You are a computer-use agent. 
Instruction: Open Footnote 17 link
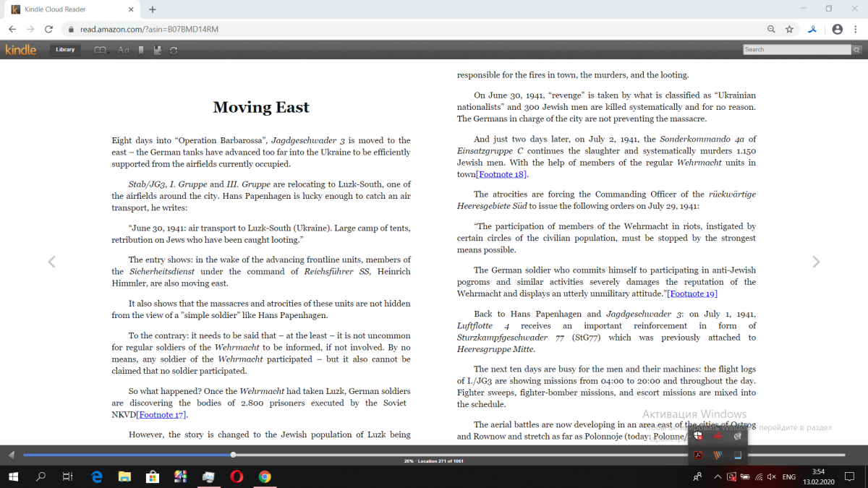(x=161, y=415)
